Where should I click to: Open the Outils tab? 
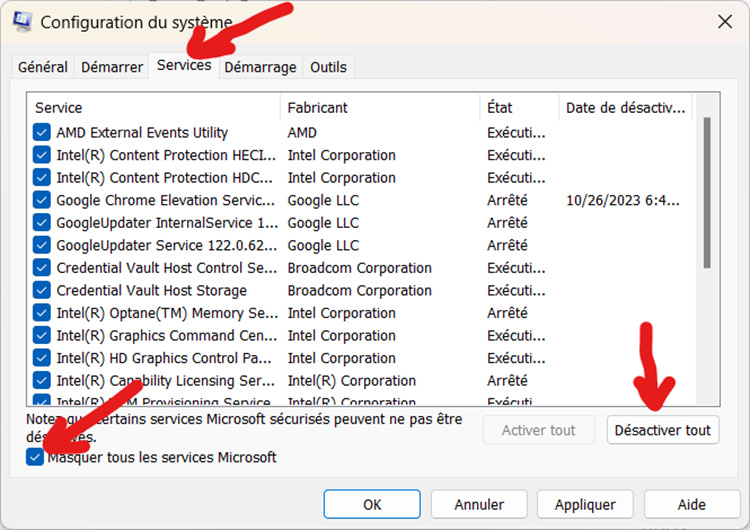coord(328,67)
